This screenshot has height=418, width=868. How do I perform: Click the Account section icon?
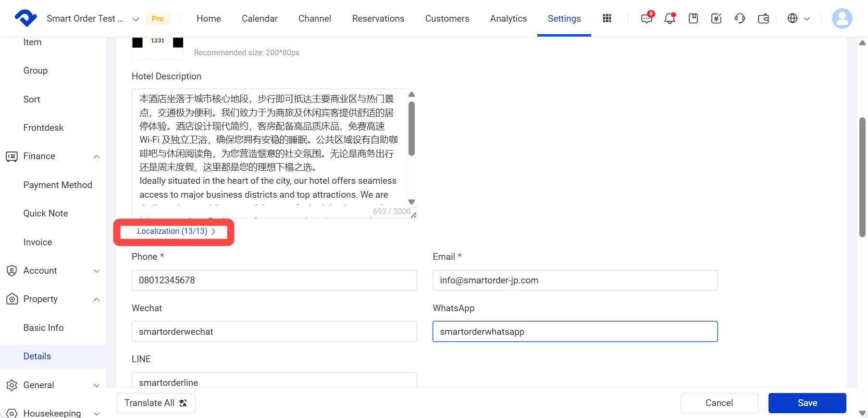tap(12, 271)
